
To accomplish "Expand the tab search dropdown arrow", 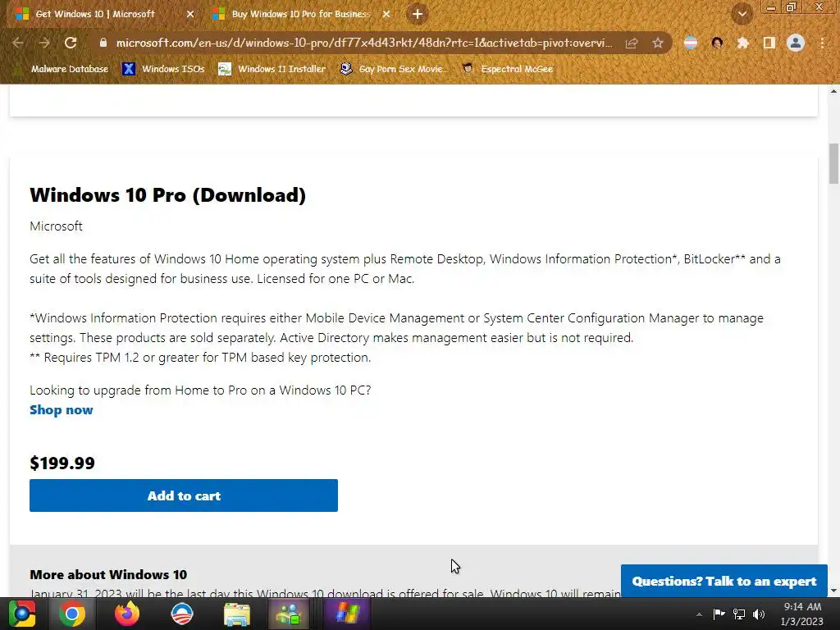I will click(x=742, y=14).
